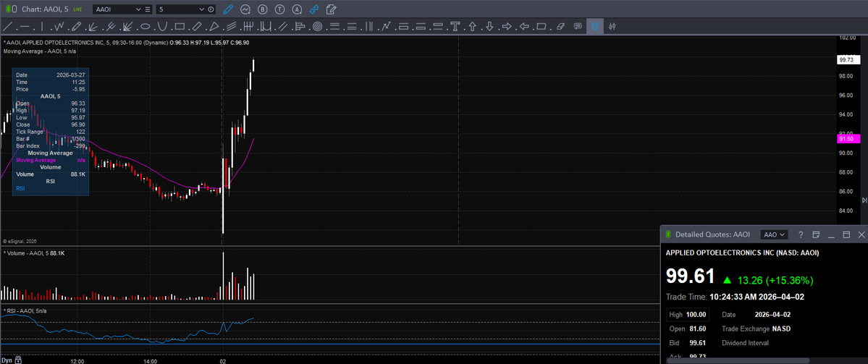Image resolution: width=868 pixels, height=364 pixels.
Task: Open the AAO symbol dropdown in Detailed Quotes
Action: (x=775, y=234)
